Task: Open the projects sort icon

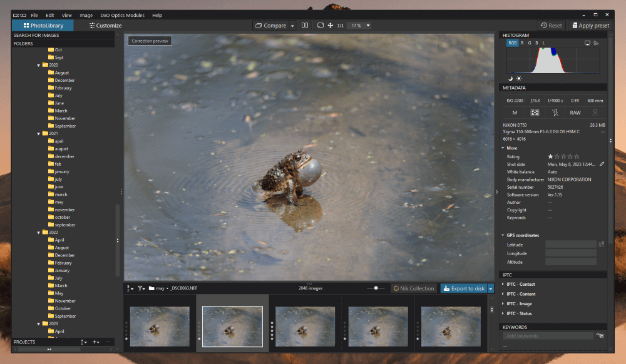Action: click(x=84, y=342)
